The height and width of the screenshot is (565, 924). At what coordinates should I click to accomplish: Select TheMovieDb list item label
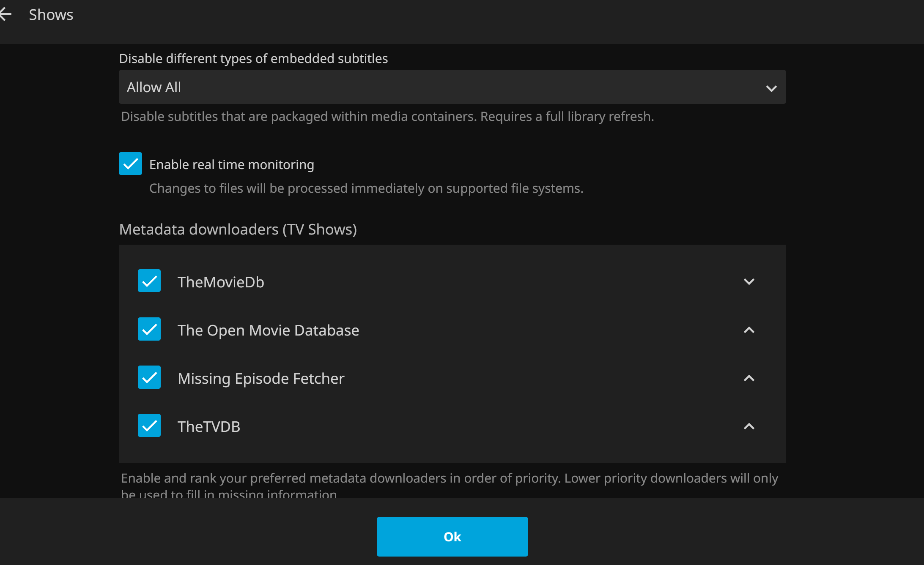(x=221, y=282)
